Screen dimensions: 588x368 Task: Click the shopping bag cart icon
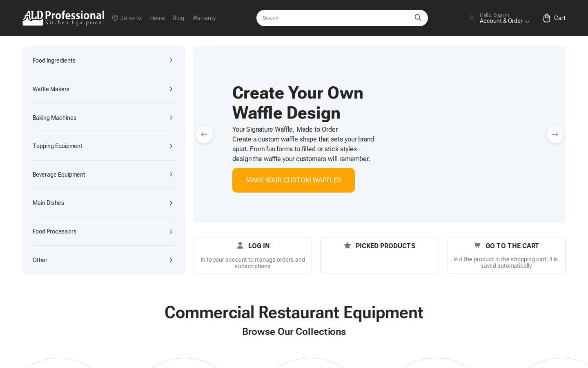pos(547,18)
